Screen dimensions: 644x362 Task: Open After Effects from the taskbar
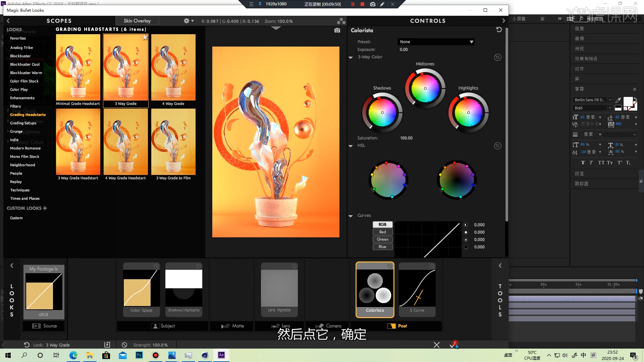click(x=221, y=355)
